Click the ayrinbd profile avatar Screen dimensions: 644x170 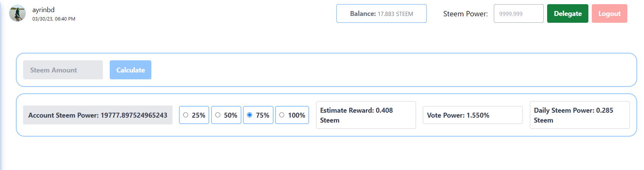point(17,14)
